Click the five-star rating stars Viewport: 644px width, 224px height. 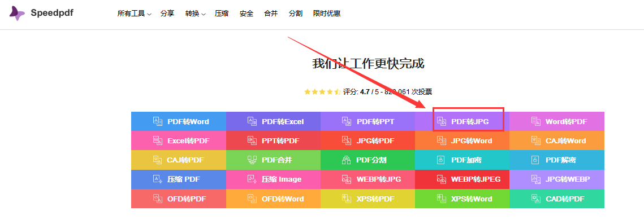(x=322, y=92)
